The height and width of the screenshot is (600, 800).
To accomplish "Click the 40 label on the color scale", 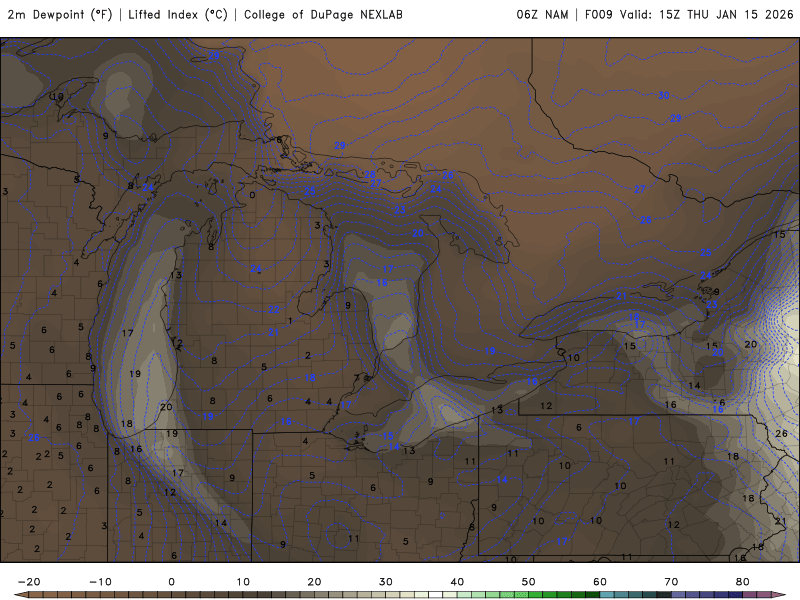I will pos(457,582).
